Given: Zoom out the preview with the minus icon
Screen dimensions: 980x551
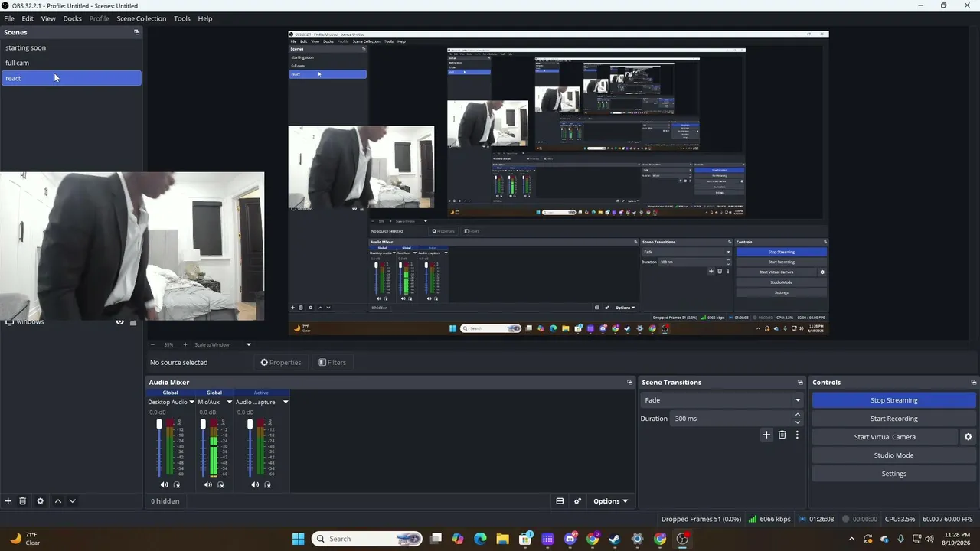Looking at the screenshot, I should [x=152, y=344].
